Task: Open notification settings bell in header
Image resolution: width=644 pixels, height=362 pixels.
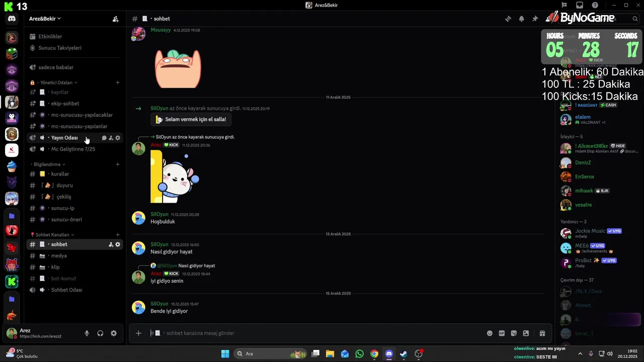Action: pos(522,19)
